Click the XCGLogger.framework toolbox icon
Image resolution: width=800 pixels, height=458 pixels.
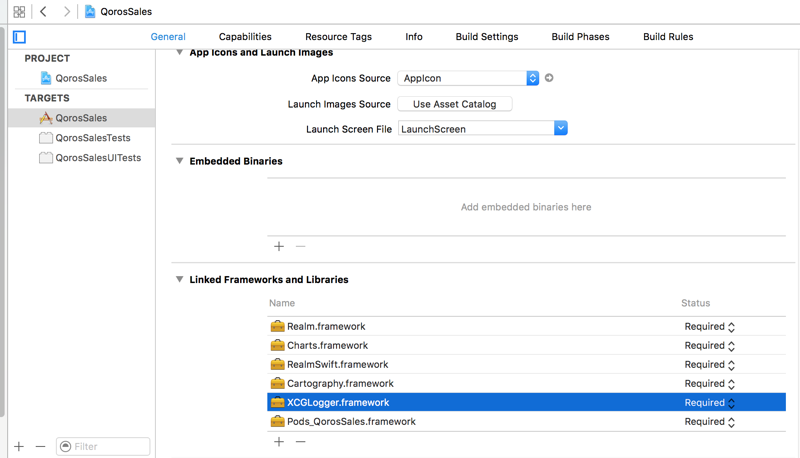tap(278, 402)
